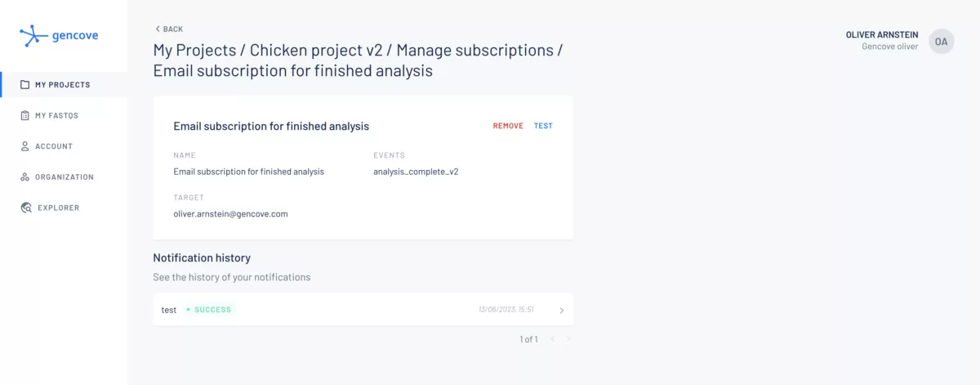
Task: Click the Organization icon in sidebar
Action: point(25,177)
